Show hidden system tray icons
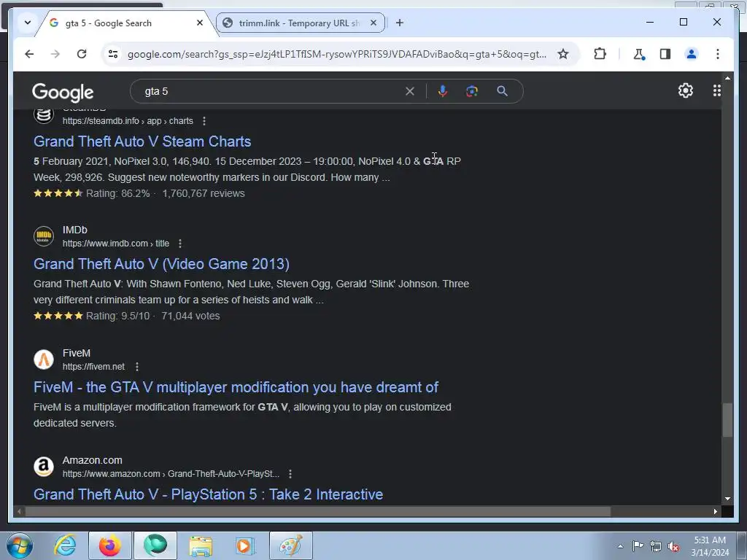The width and height of the screenshot is (747, 560). (620, 546)
